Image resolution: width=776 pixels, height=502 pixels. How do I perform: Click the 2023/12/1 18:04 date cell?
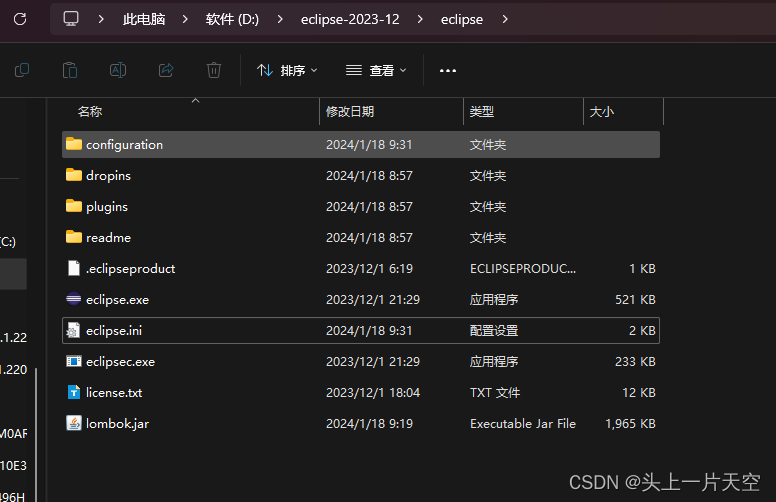tap(373, 393)
